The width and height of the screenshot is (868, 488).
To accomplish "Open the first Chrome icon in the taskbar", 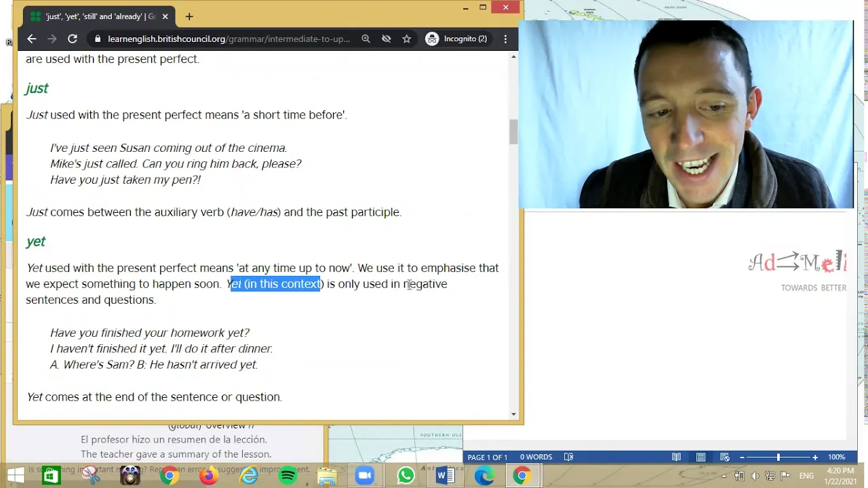I will 170,476.
